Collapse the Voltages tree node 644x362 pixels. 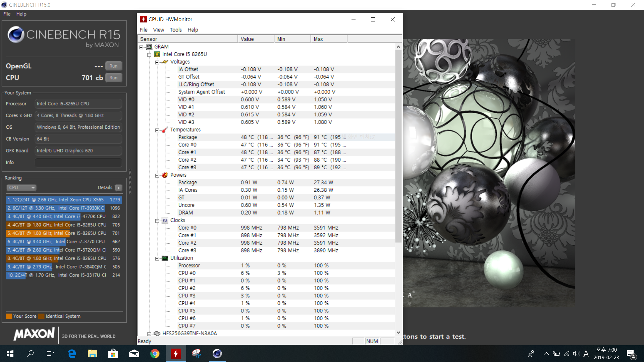157,62
